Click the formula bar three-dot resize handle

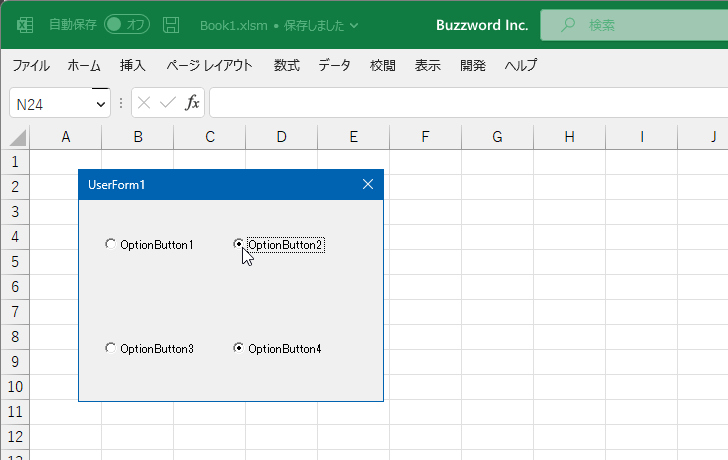[121, 103]
